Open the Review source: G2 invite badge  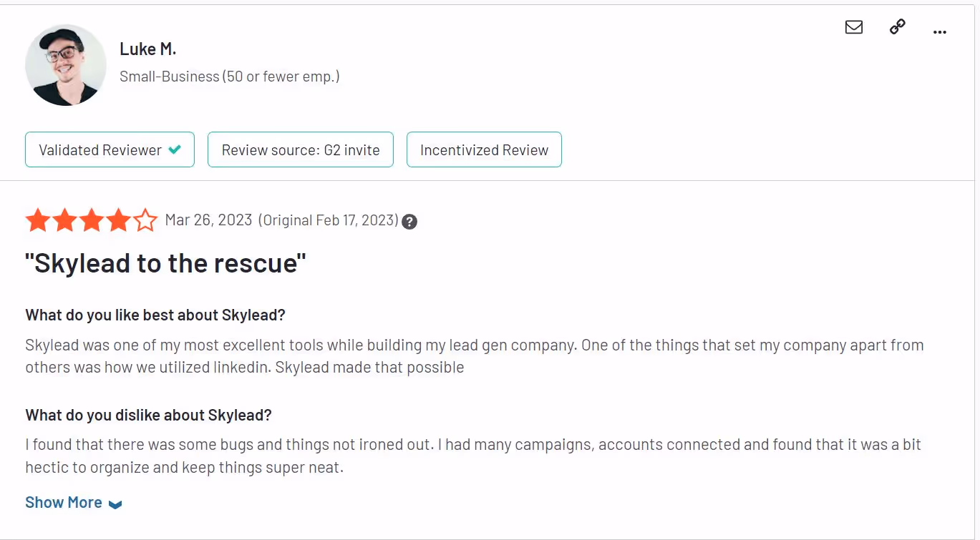[x=300, y=149]
